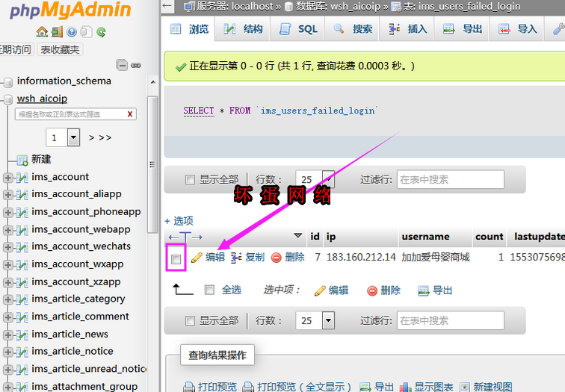This screenshot has width=565, height=392.
Task: Click link-with-main-panel chain icon
Action: 136,66
